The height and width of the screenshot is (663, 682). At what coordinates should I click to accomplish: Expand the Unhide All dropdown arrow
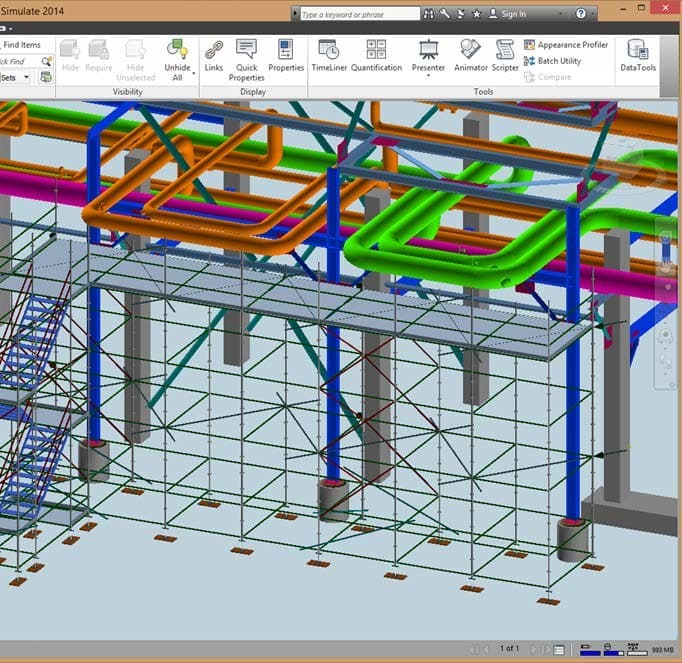[x=194, y=73]
